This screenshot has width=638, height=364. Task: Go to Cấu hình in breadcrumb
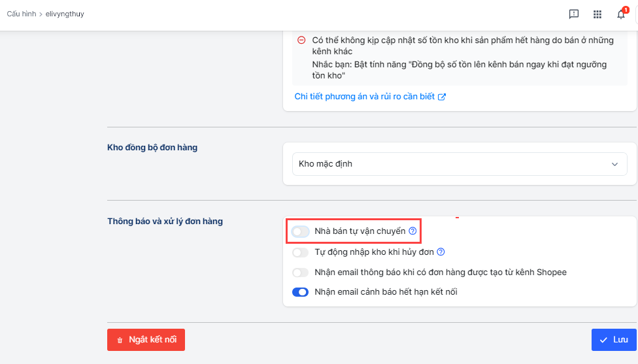pos(22,14)
